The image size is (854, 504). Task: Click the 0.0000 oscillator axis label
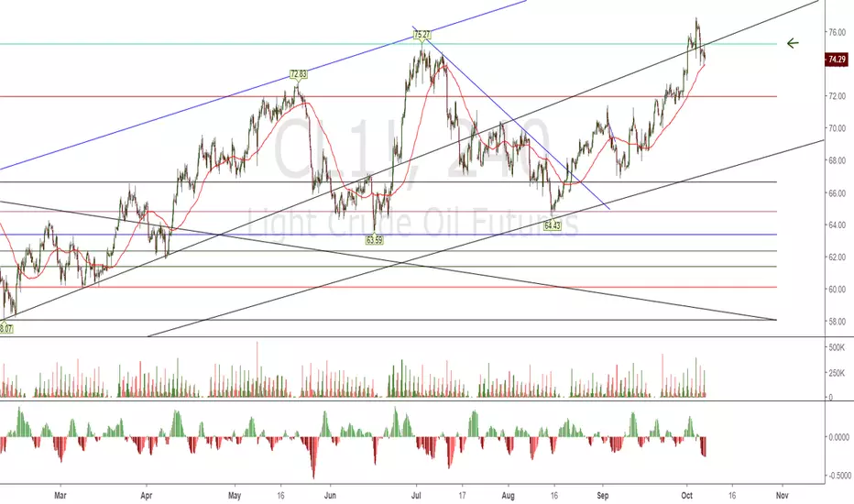(x=838, y=437)
